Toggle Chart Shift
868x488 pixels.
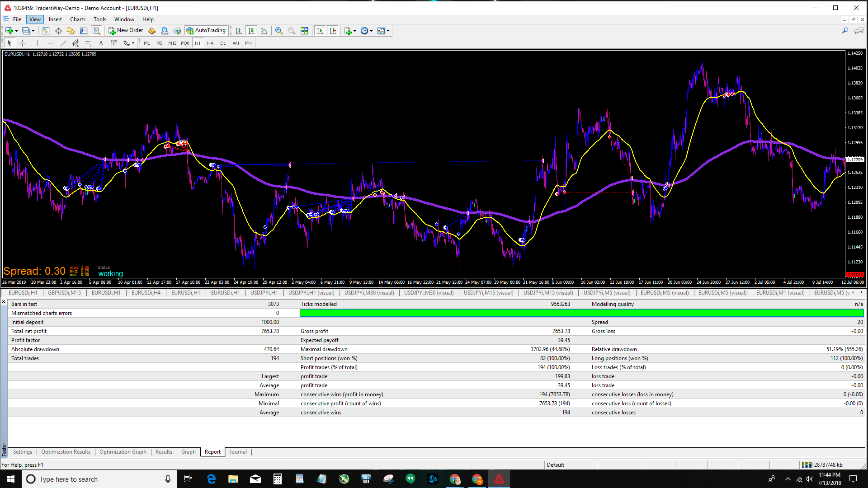333,31
